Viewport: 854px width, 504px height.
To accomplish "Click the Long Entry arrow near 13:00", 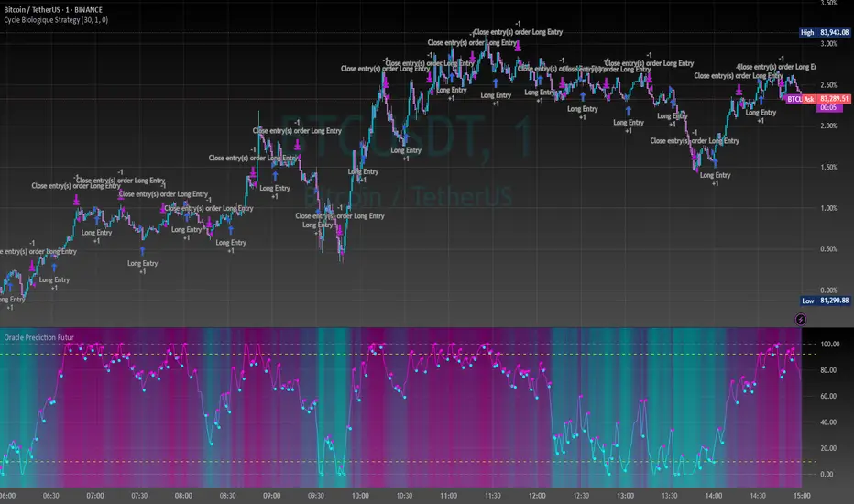I will click(x=628, y=111).
